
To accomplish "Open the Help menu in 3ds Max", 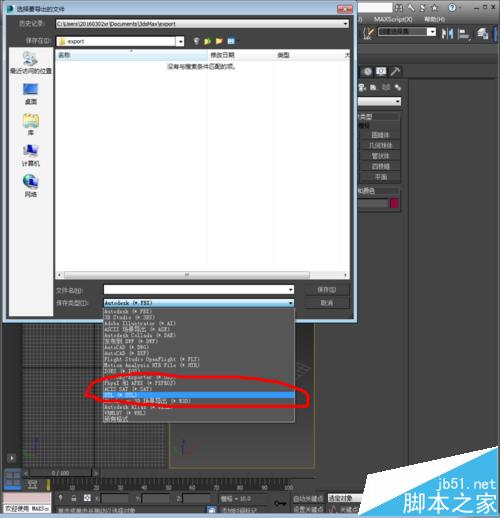I will pos(434,19).
